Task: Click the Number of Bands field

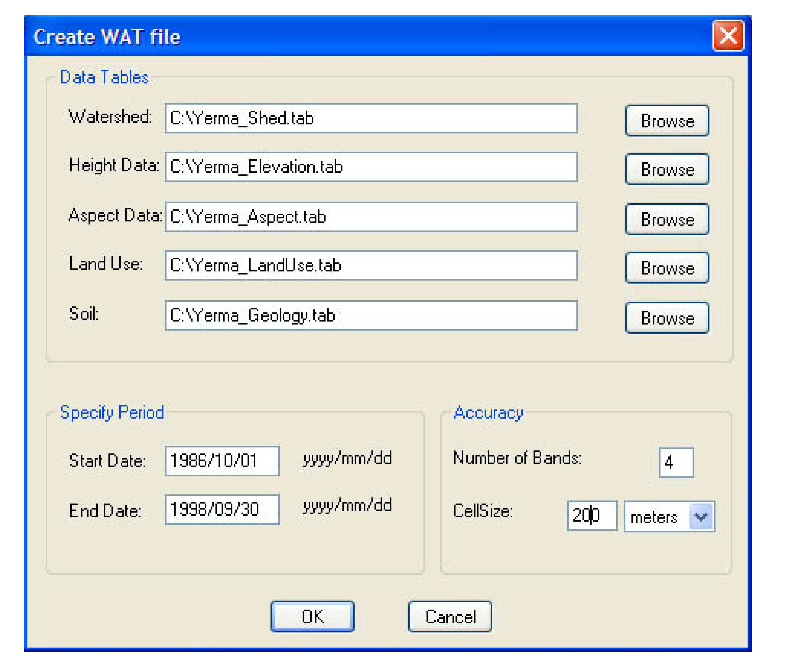Action: pyautogui.click(x=676, y=463)
